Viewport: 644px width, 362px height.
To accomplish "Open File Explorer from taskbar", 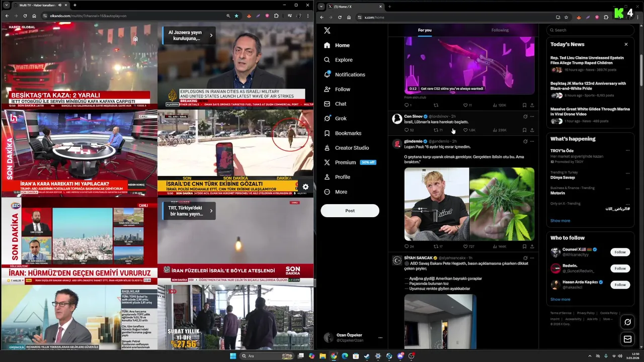I will coord(323,356).
